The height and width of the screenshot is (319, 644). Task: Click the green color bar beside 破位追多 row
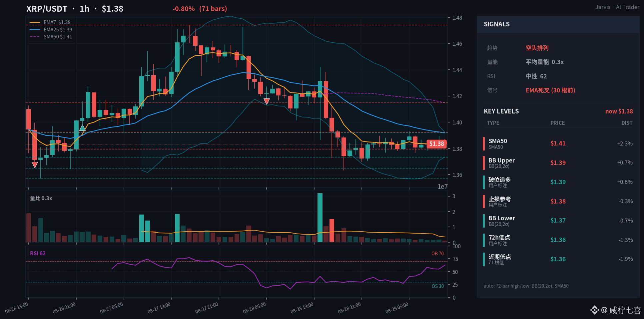click(x=483, y=182)
